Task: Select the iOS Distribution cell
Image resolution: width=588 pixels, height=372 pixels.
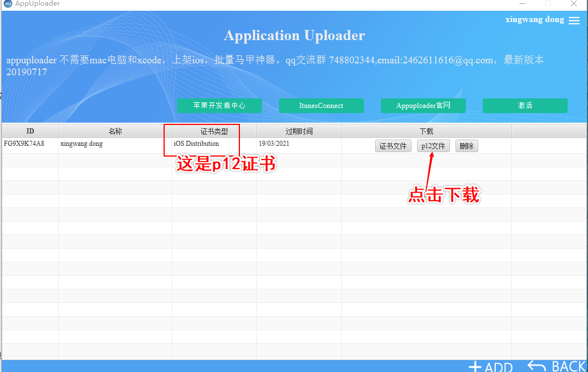Action: [x=214, y=145]
